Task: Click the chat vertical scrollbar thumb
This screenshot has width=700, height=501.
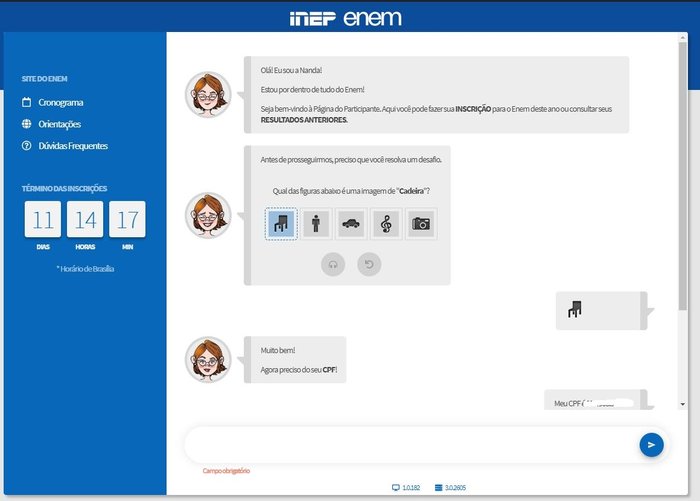Action: pyautogui.click(x=683, y=176)
